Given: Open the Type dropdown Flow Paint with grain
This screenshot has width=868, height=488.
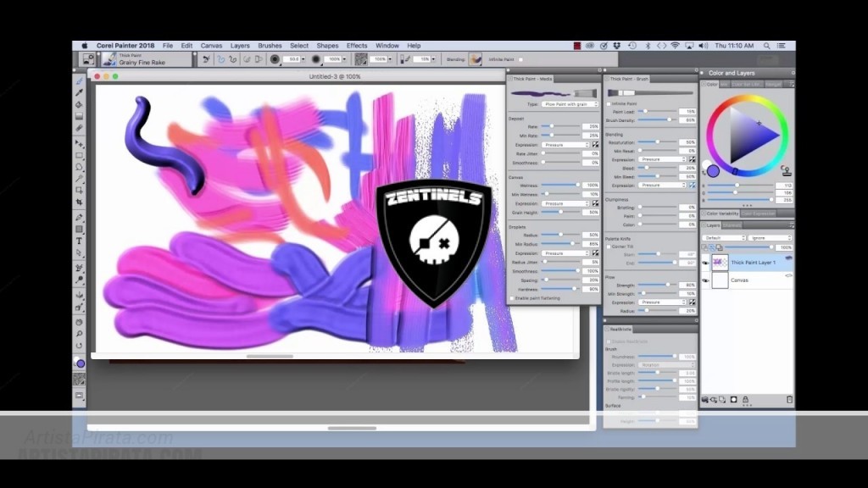Looking at the screenshot, I should (570, 104).
